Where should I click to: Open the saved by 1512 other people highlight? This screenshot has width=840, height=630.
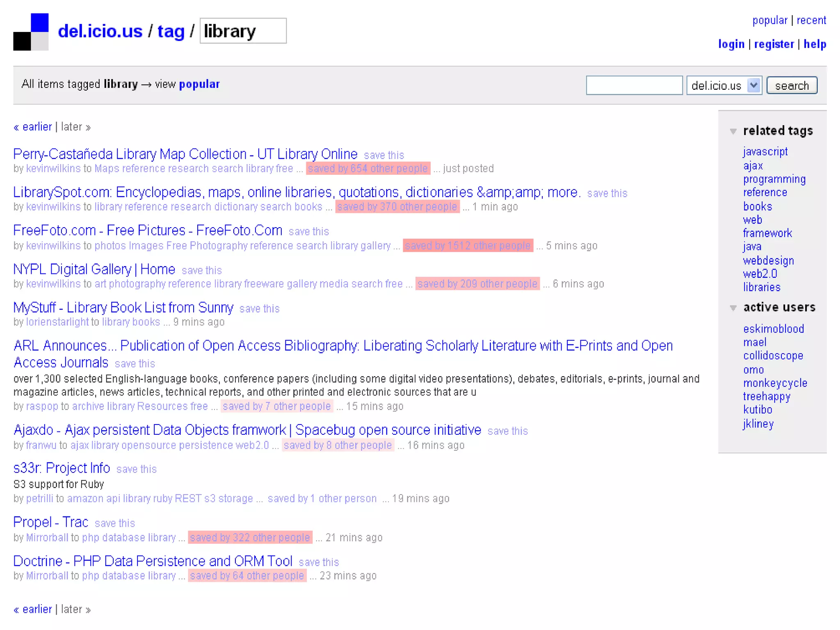click(468, 246)
